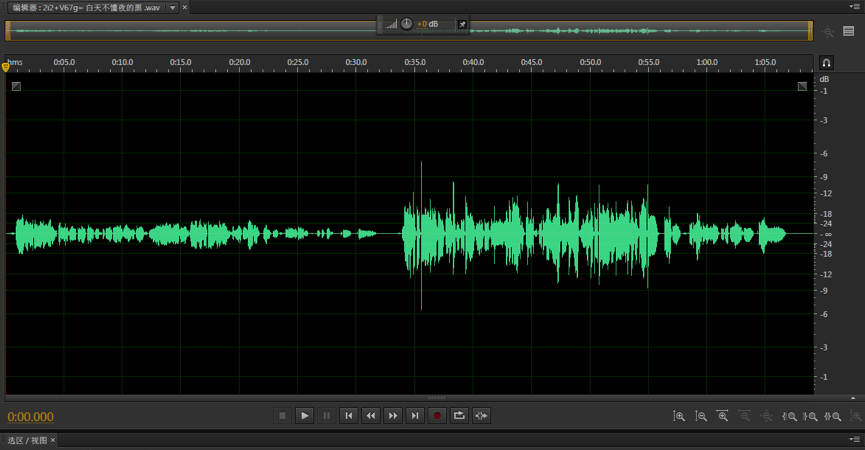Click the Rewind button
Viewport: 865px width, 450px height.
370,416
